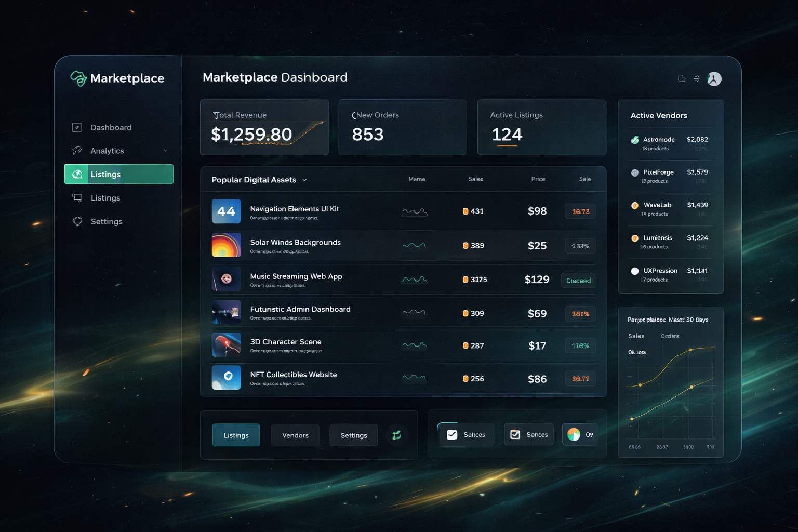
Task: Open the Sales column header options
Action: coord(475,179)
